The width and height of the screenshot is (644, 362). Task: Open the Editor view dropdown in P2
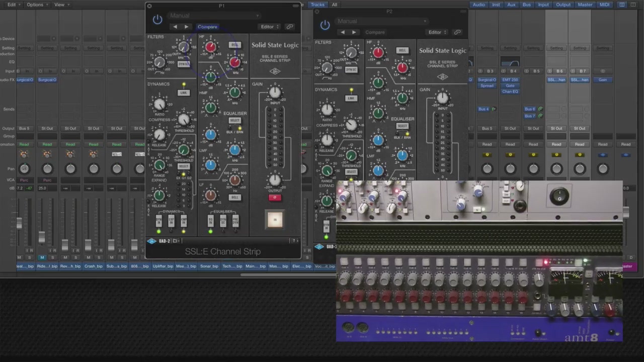coord(437,32)
